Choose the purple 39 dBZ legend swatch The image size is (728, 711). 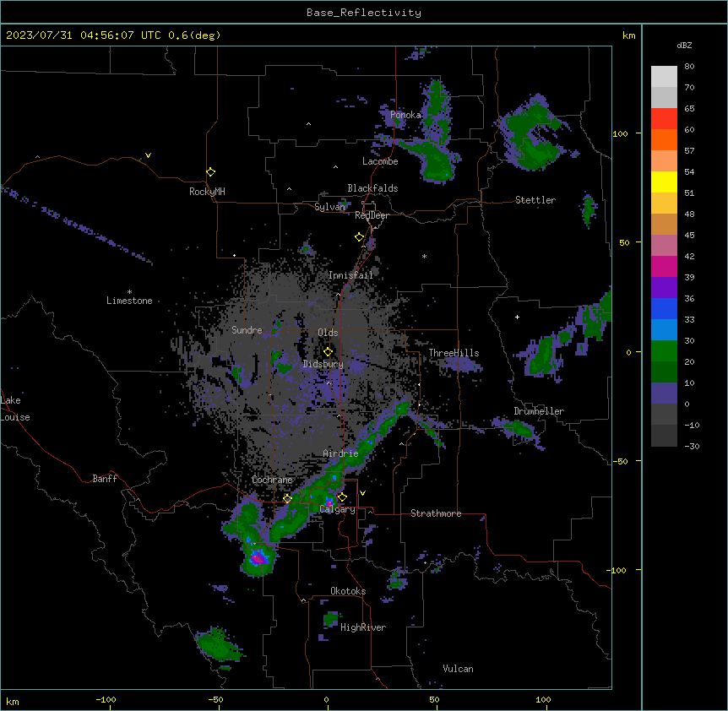(664, 288)
